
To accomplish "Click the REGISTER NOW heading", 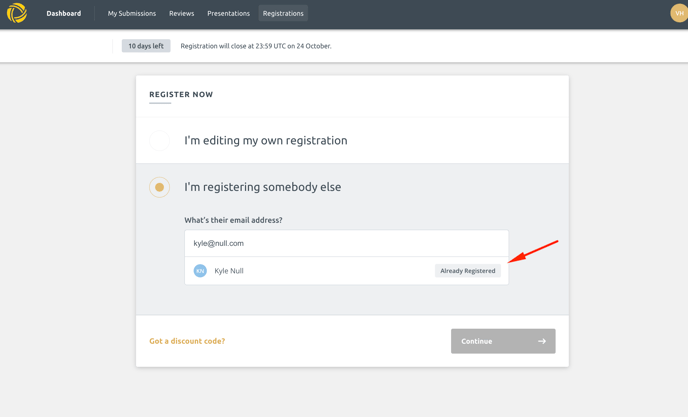I will (x=181, y=94).
